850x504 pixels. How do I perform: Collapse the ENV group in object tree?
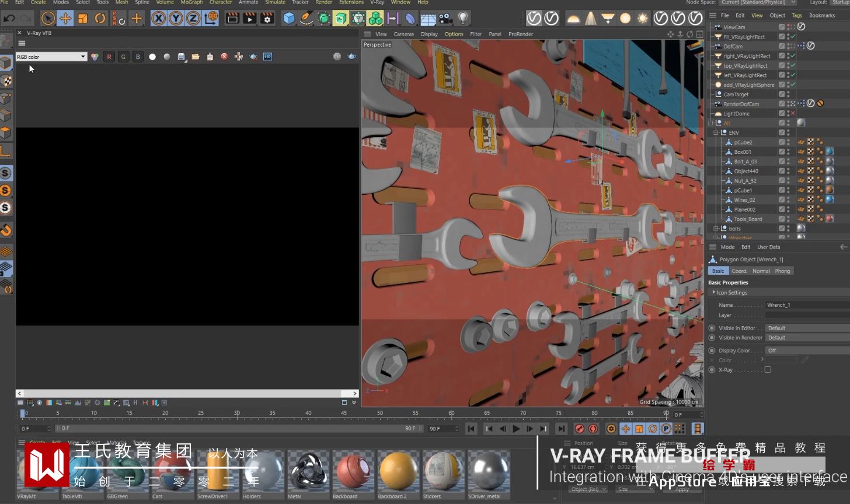pos(716,132)
